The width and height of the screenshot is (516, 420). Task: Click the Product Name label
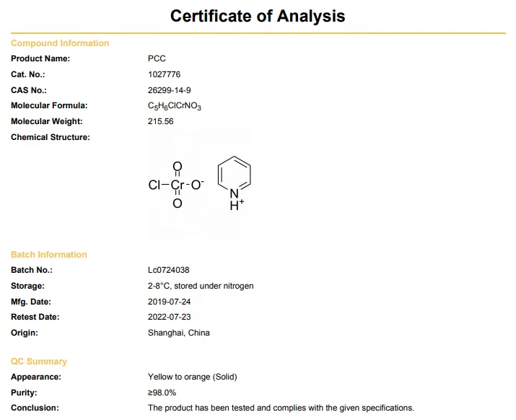coord(40,58)
